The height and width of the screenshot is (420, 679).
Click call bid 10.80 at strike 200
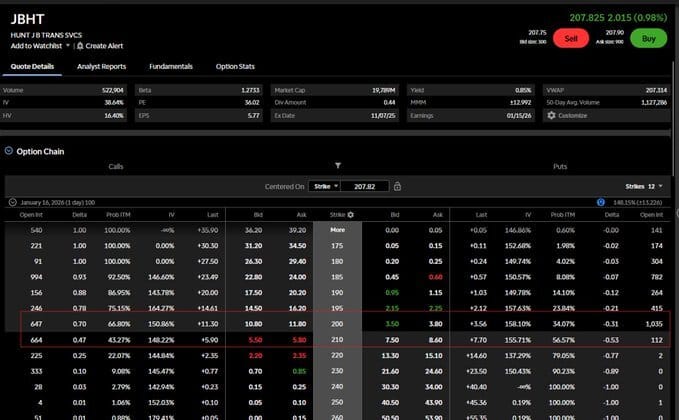pos(253,324)
